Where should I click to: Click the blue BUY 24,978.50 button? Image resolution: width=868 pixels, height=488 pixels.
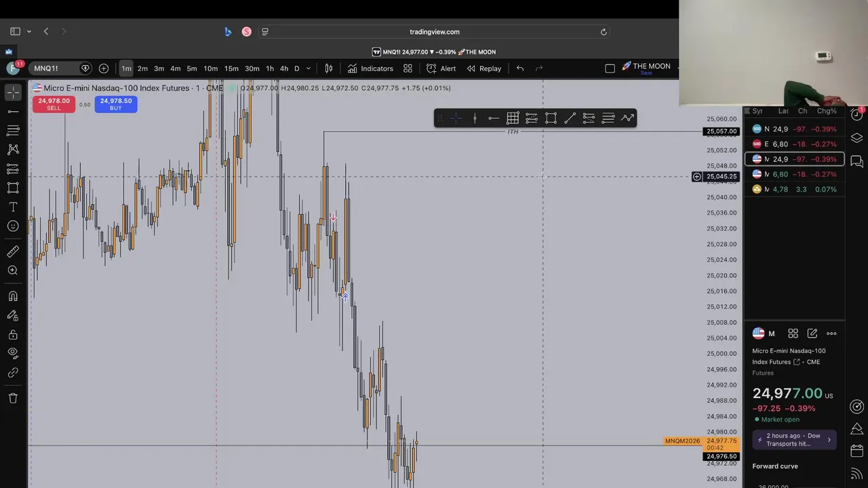click(x=116, y=104)
